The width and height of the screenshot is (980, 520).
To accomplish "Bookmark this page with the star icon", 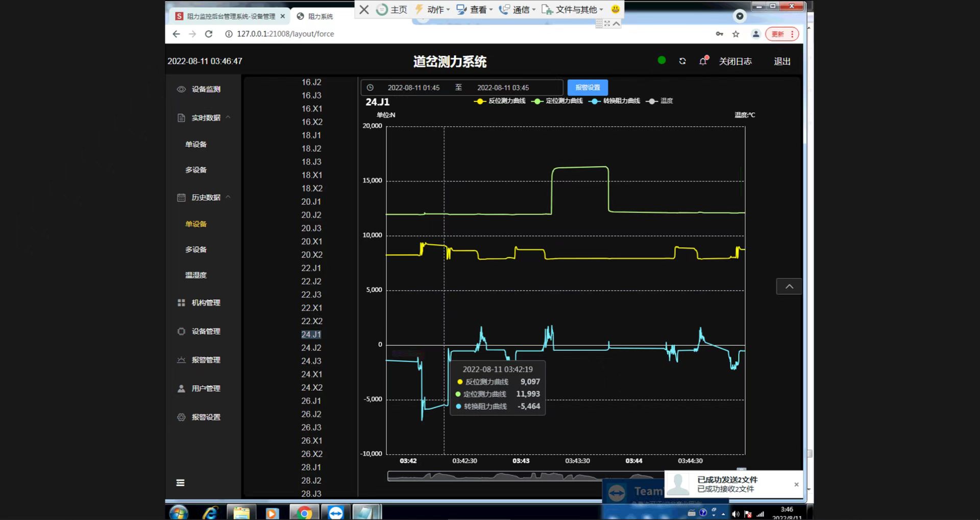I will pos(736,34).
